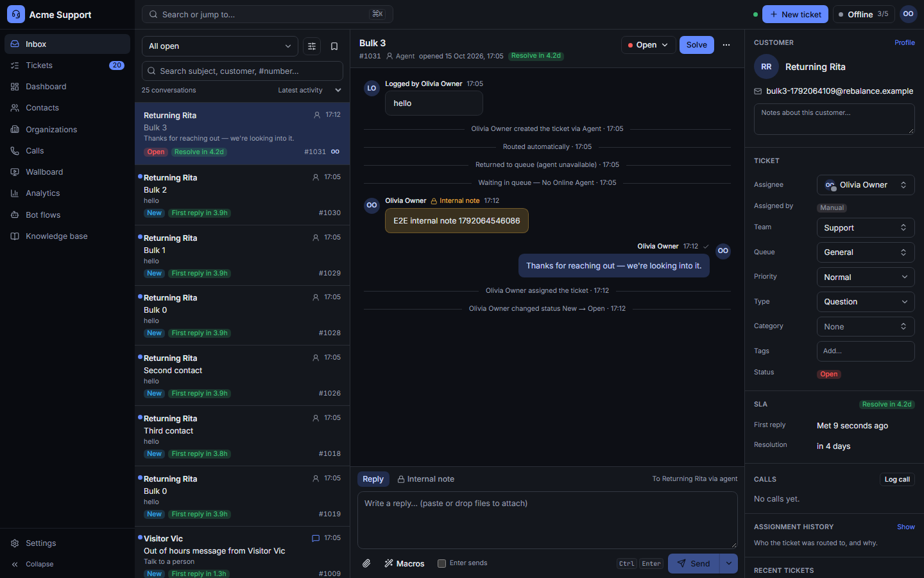Image resolution: width=924 pixels, height=578 pixels.
Task: Switch to the Internal note tab
Action: [x=425, y=479]
